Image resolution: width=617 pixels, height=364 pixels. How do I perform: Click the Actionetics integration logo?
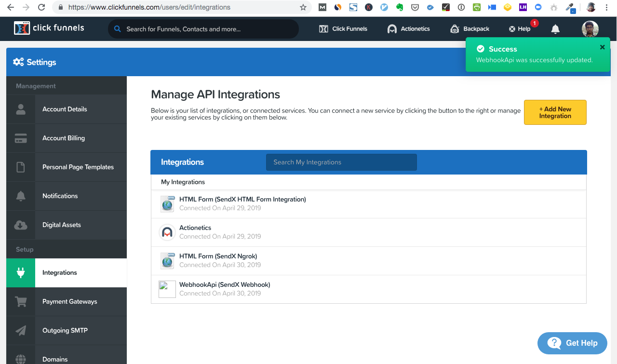[x=167, y=232]
